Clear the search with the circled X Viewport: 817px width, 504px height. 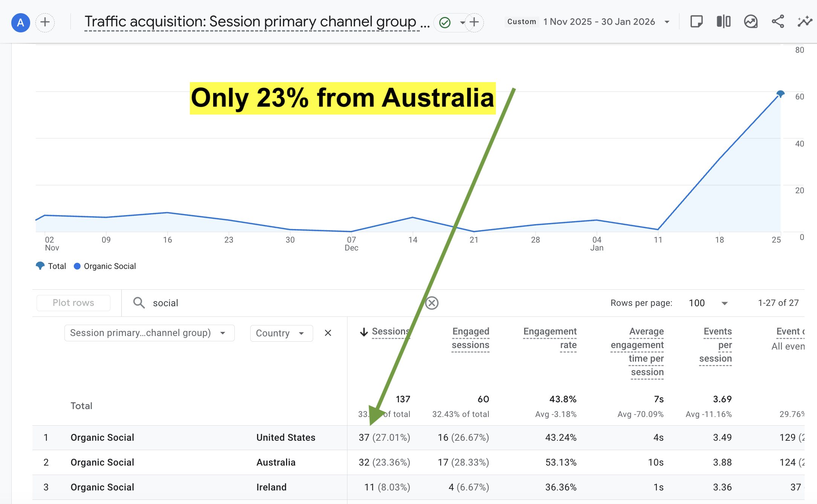coord(432,303)
